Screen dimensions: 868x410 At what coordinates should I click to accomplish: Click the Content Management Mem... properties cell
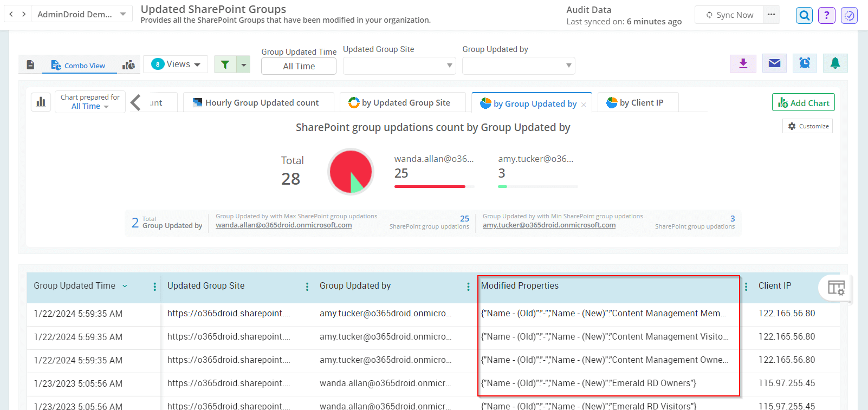(x=604, y=313)
